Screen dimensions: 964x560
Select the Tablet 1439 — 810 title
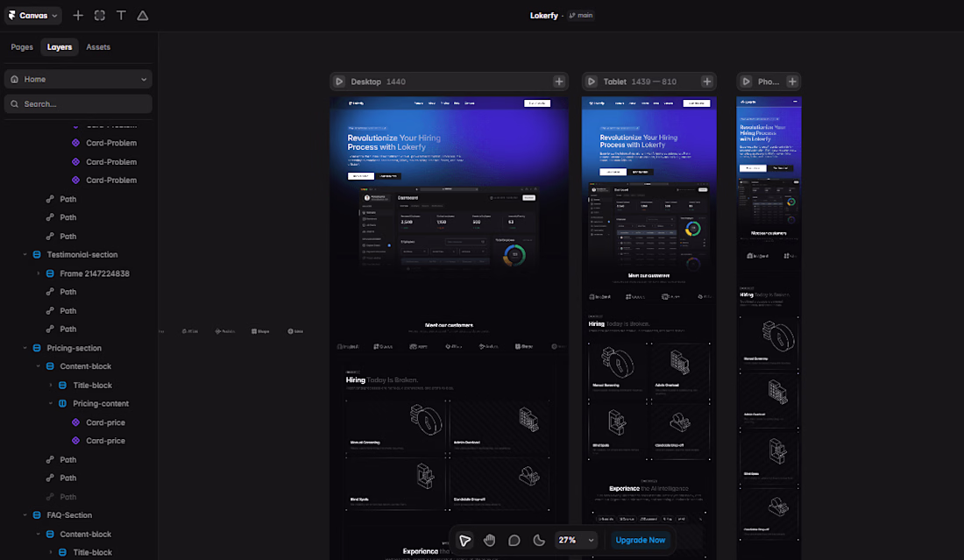640,82
